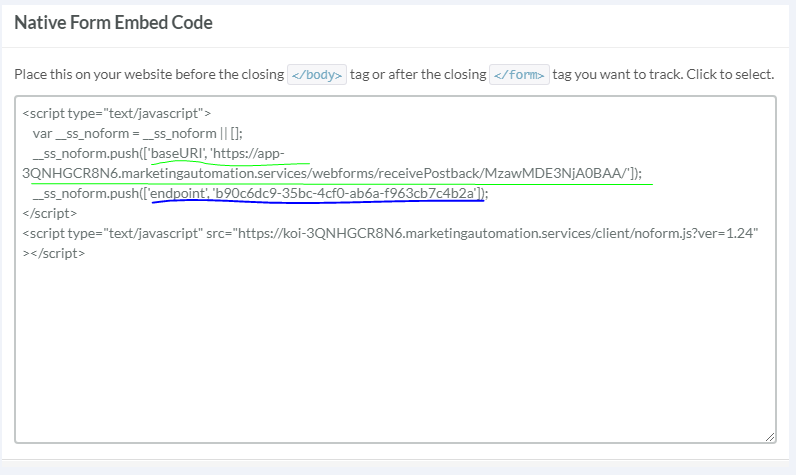This screenshot has width=796, height=475.
Task: Click the var __ss_noform declaration line
Action: click(x=138, y=134)
